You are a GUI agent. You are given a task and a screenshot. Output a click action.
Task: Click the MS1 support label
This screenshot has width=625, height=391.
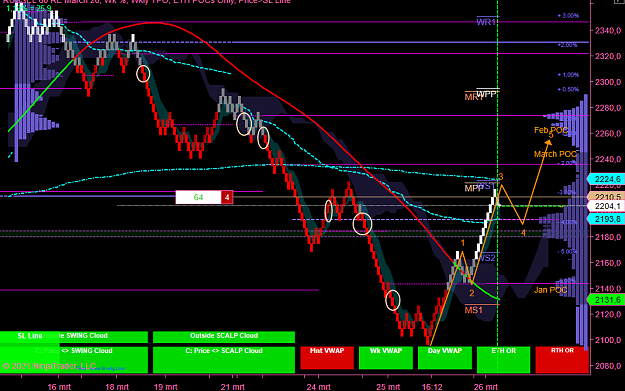tap(474, 310)
